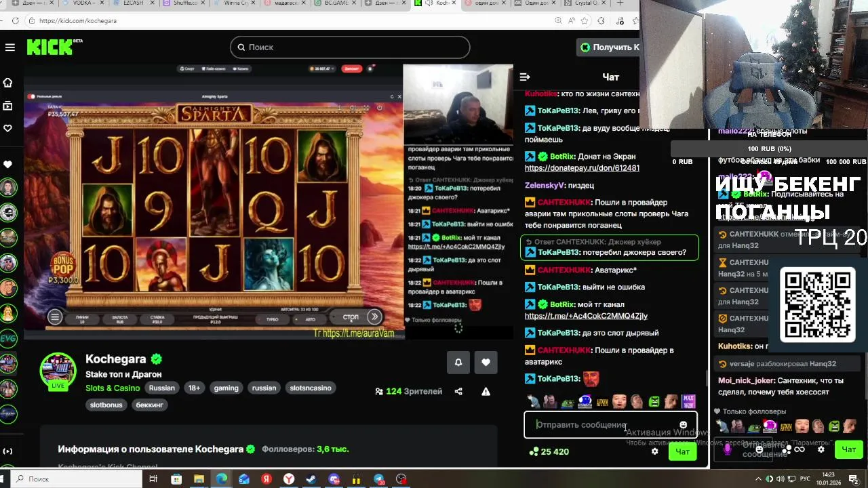The height and width of the screenshot is (488, 868).
Task: Click the live broadcast icon at the sidebar bottom
Action: [8, 451]
